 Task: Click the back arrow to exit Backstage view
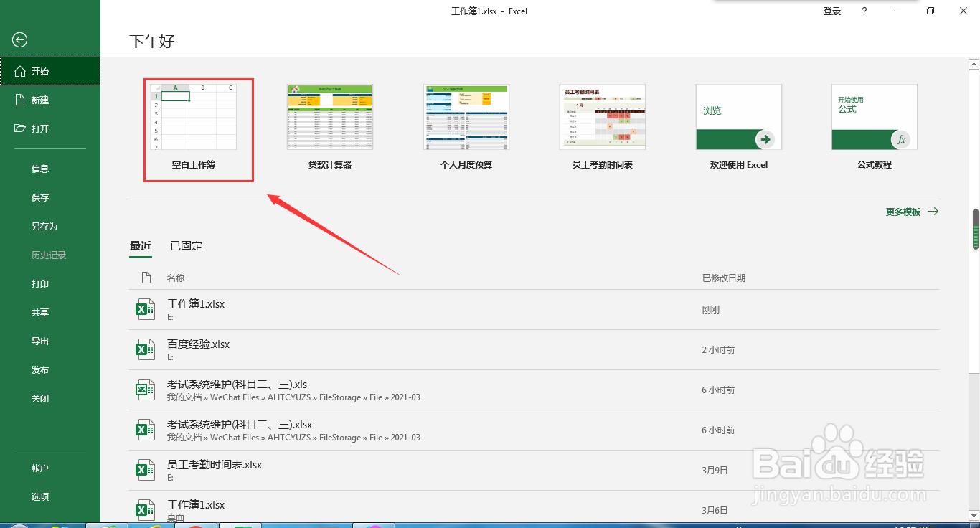(x=19, y=40)
